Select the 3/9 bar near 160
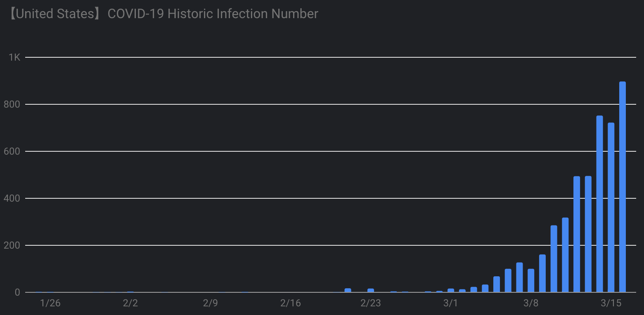 click(542, 273)
